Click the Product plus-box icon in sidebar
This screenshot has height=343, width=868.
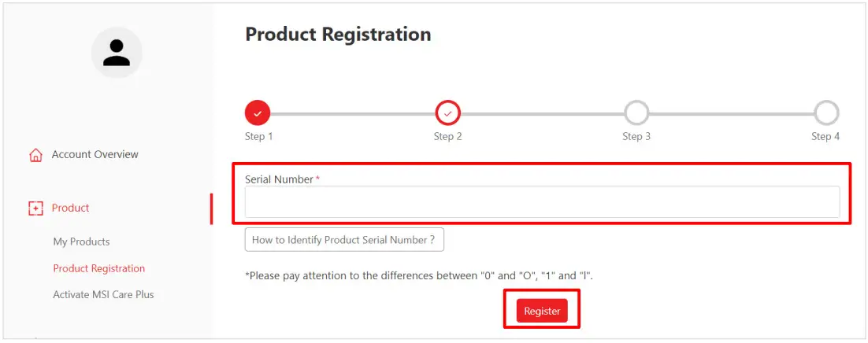pos(35,208)
